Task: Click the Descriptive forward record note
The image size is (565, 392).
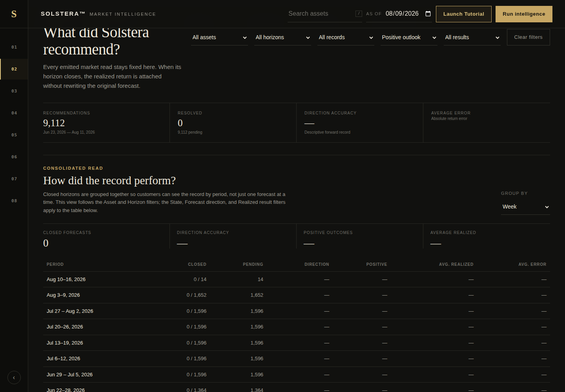Action: click(x=327, y=132)
